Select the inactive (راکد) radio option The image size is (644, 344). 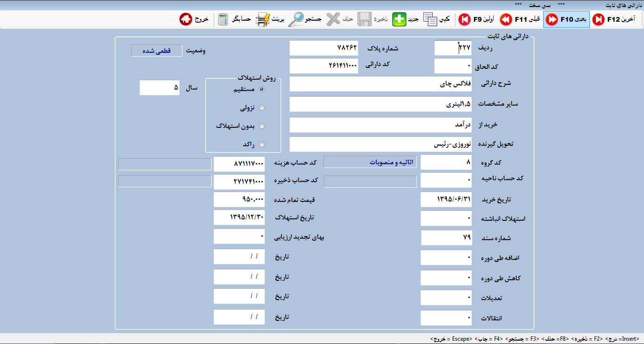(x=262, y=144)
